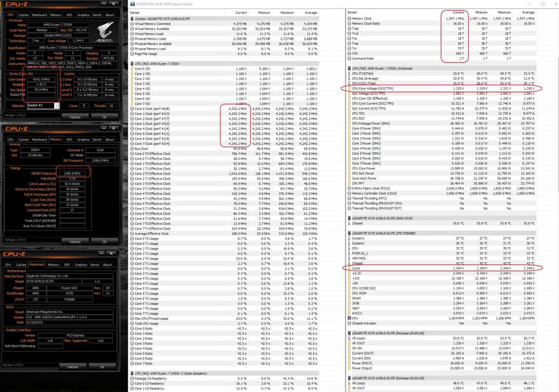Click the clock icon beside Memory Clock
This screenshot has width=559, height=392.
[x=349, y=19]
